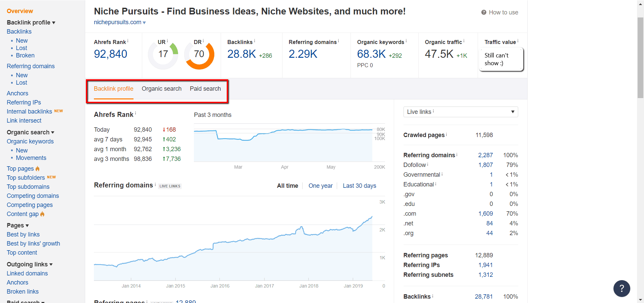The width and height of the screenshot is (644, 303).
Task: Click the flame icon beside Content gap
Action: pos(42,214)
